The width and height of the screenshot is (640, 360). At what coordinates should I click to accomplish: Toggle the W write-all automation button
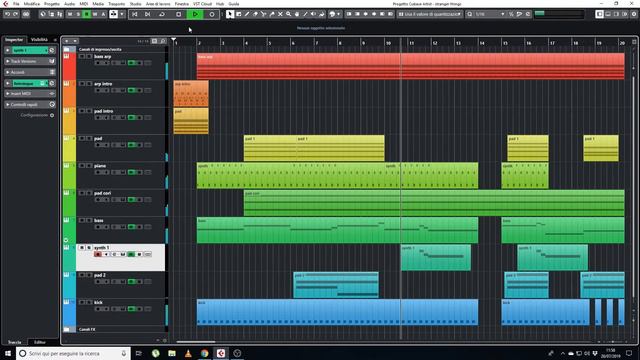click(95, 14)
